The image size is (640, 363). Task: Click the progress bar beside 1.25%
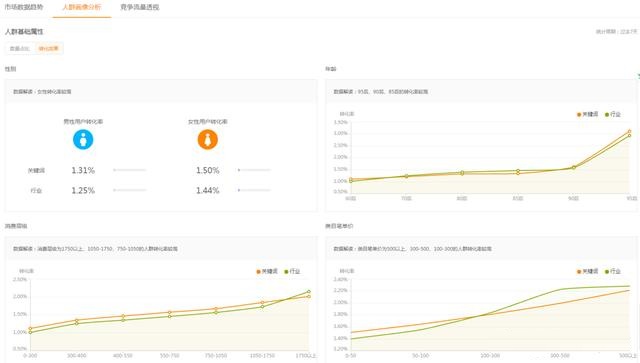click(x=130, y=190)
